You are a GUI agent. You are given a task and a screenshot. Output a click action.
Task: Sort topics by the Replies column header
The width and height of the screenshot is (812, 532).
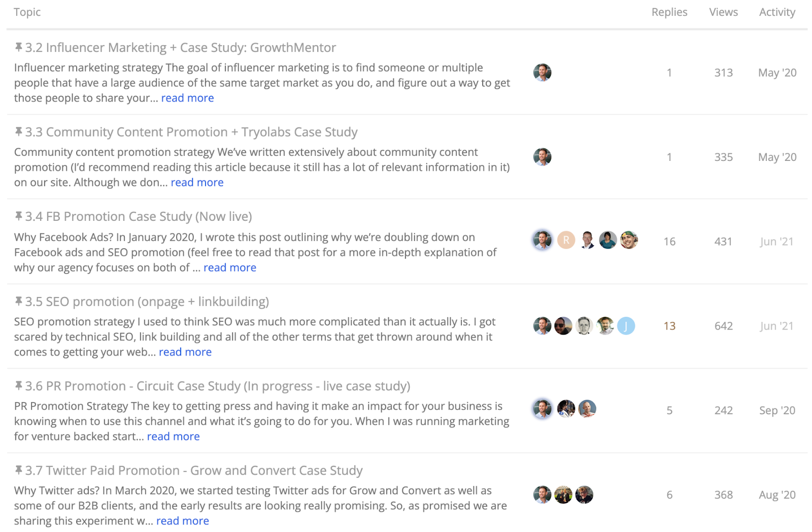pyautogui.click(x=669, y=12)
